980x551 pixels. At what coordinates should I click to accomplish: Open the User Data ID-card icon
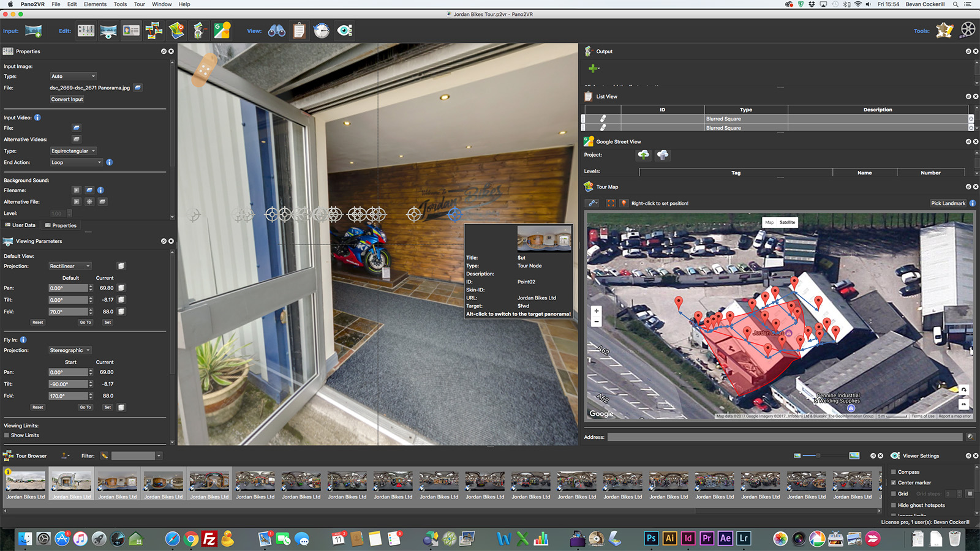tap(131, 31)
